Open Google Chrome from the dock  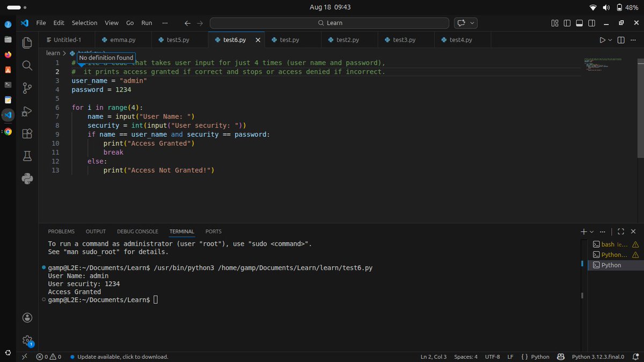click(x=8, y=131)
